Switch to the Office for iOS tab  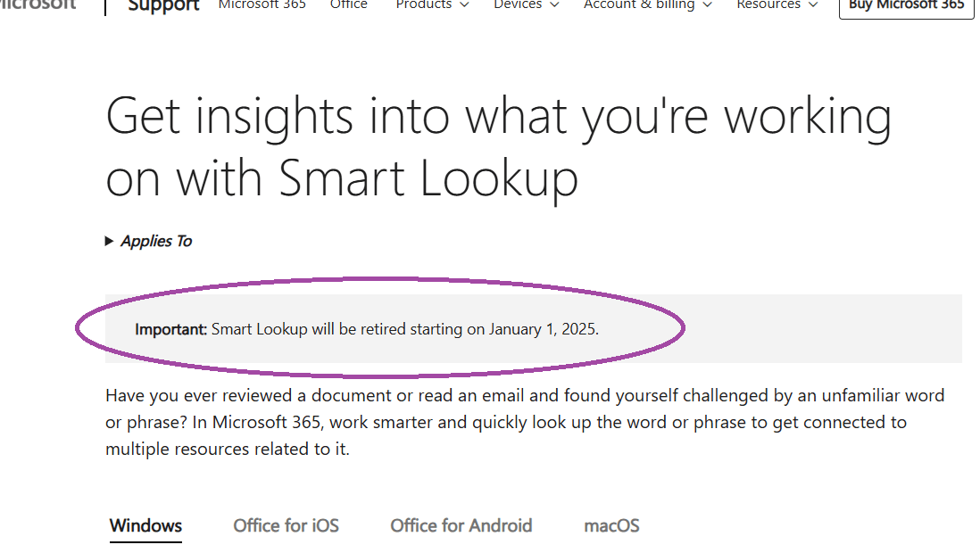pyautogui.click(x=287, y=526)
